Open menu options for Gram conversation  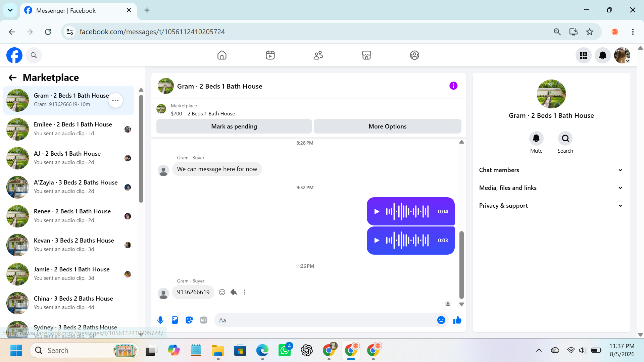115,100
